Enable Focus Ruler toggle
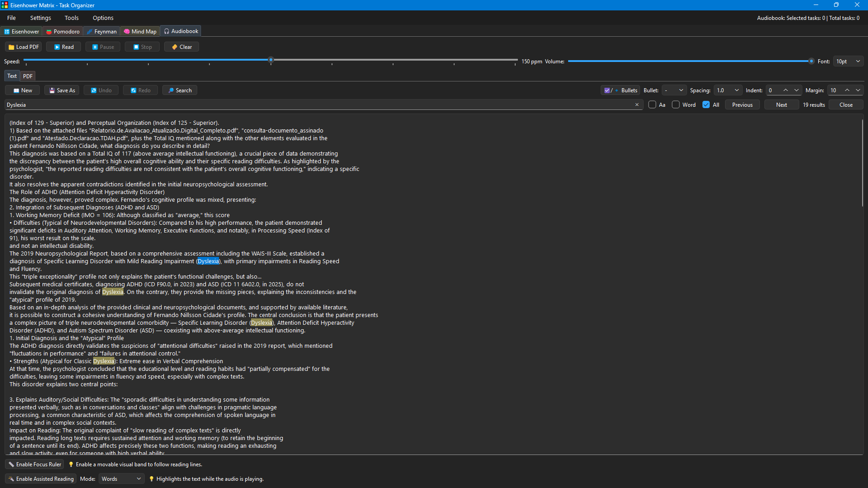Viewport: 868px width, 488px height. click(x=34, y=464)
